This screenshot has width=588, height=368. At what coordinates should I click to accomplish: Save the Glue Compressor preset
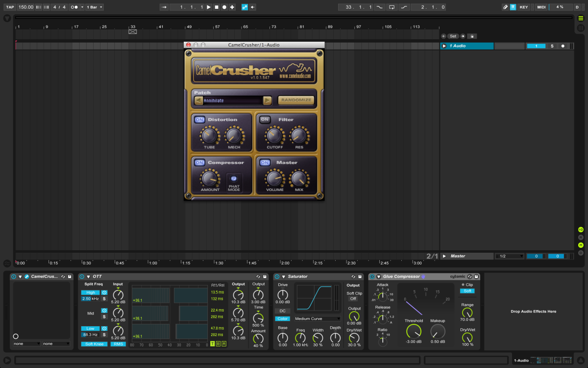click(476, 277)
